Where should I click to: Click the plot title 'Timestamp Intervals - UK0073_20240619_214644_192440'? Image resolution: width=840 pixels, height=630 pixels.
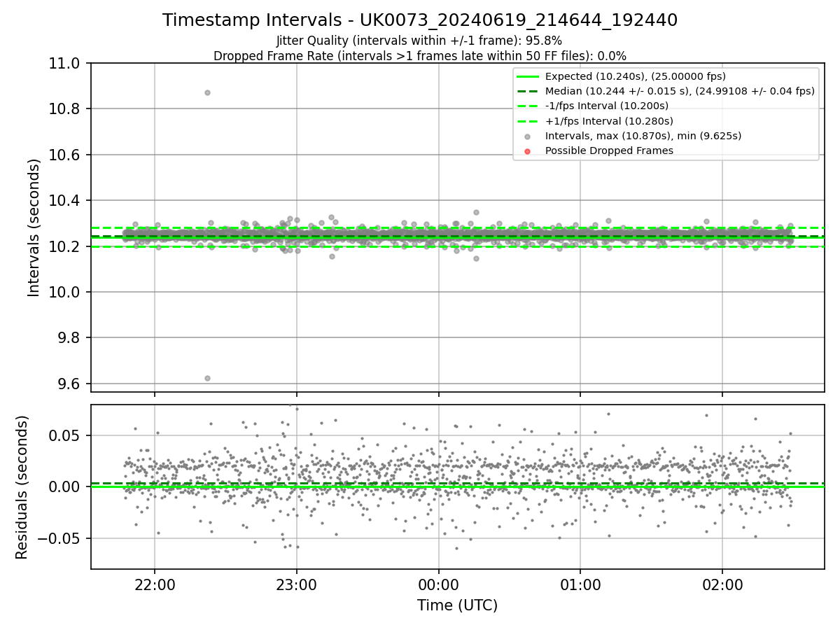coord(420,20)
